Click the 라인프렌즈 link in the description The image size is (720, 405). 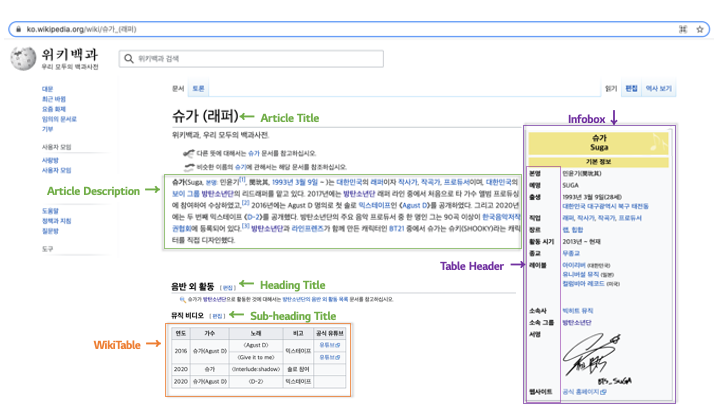tap(307, 229)
